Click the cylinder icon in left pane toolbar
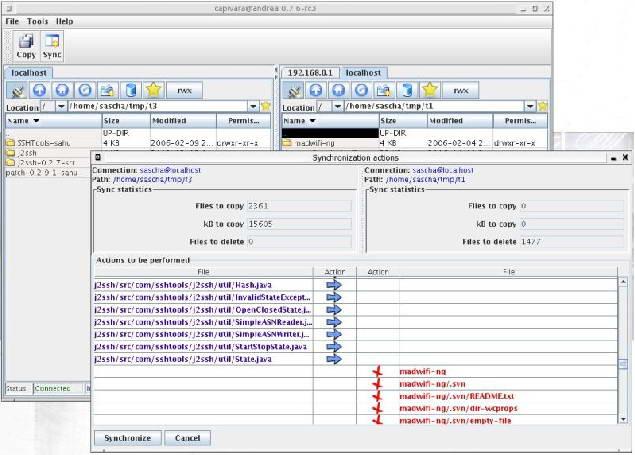This screenshot has height=455, width=635. pos(130,90)
